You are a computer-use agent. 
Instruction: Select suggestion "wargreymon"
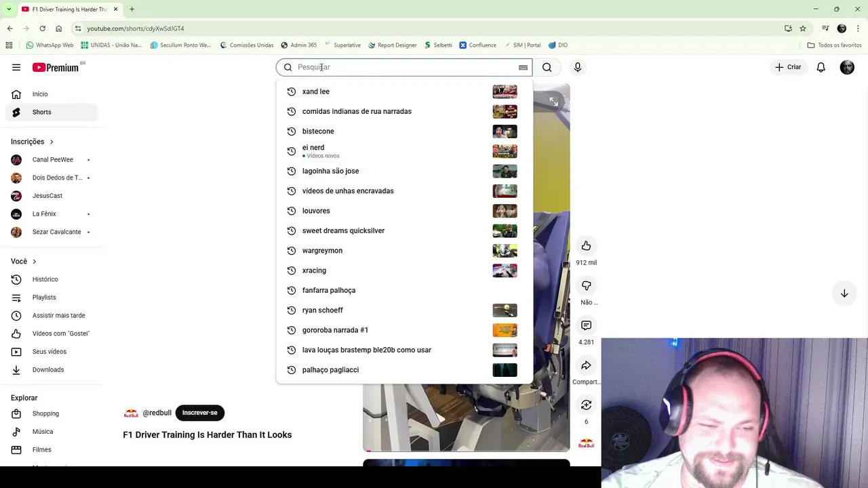click(404, 251)
